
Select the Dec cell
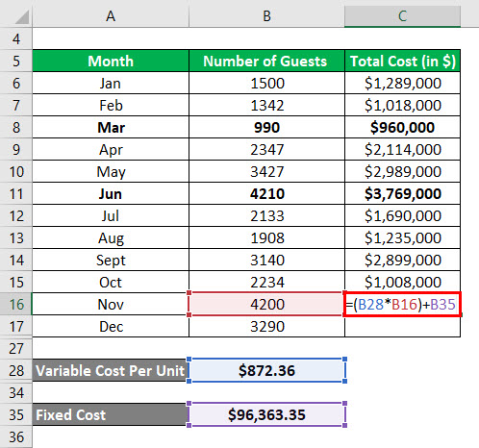point(111,326)
